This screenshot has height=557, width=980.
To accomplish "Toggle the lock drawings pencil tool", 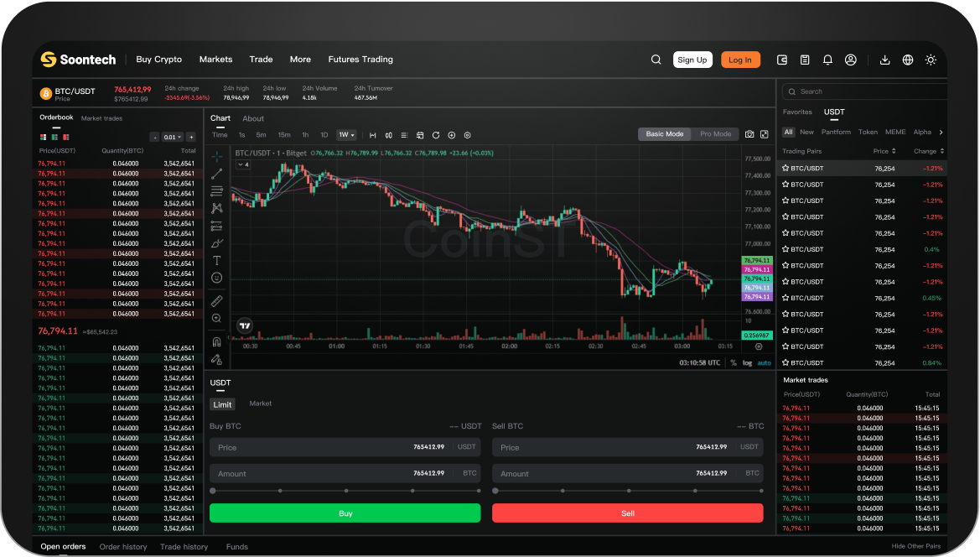I will [217, 360].
